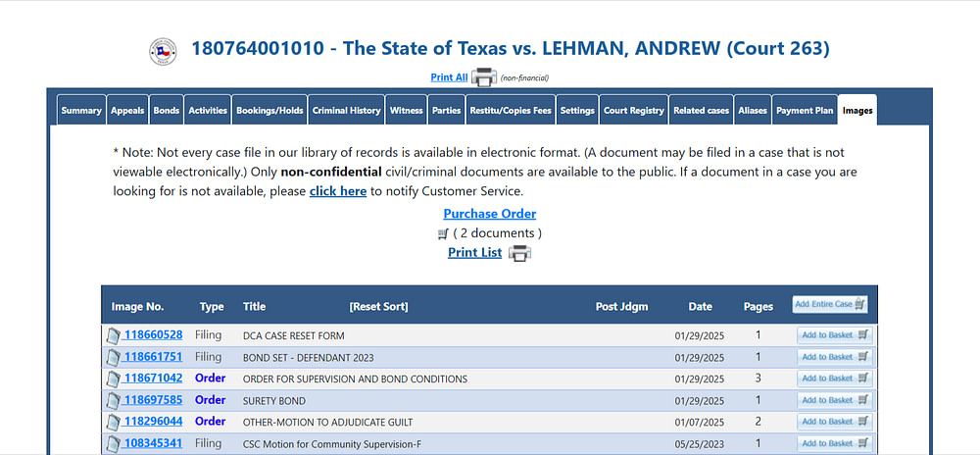Click the printer icon beside Print All

pos(484,77)
